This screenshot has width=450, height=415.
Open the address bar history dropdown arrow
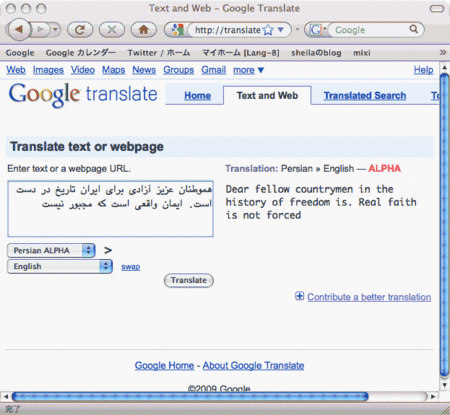pyautogui.click(x=281, y=30)
